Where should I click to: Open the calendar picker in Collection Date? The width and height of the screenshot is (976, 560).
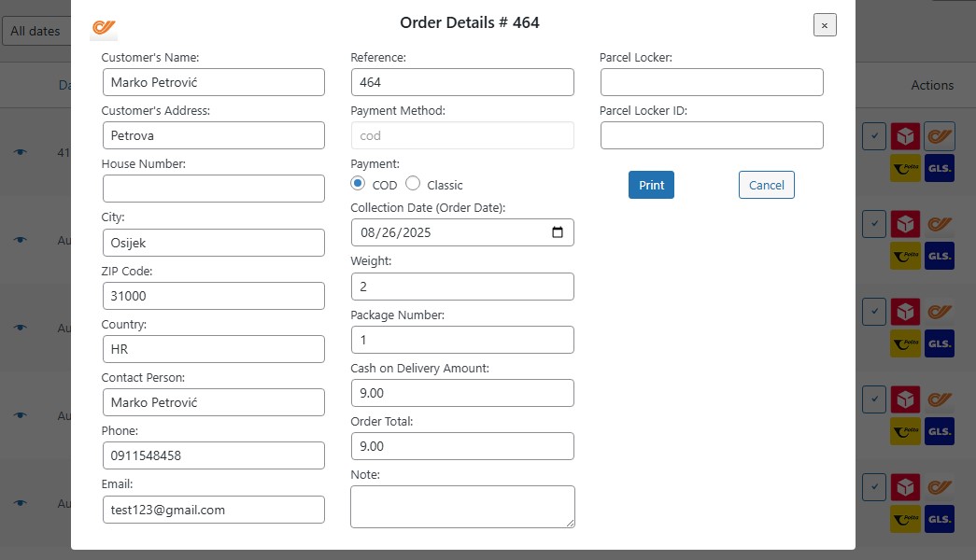pos(558,232)
